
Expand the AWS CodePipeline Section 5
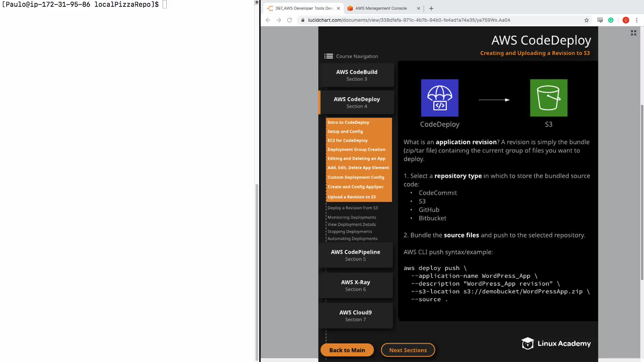coord(355,255)
